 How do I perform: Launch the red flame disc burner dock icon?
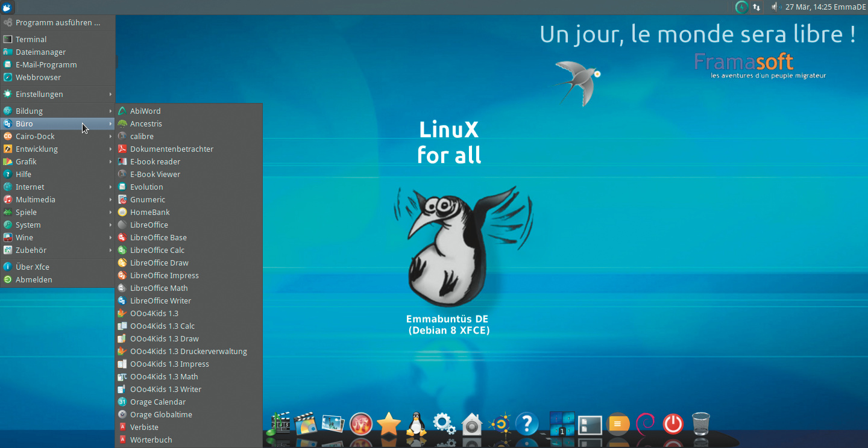361,424
